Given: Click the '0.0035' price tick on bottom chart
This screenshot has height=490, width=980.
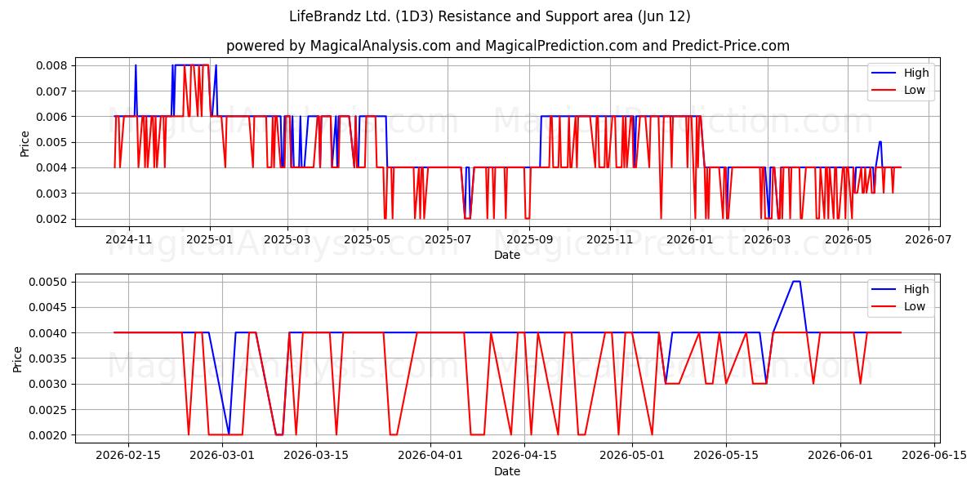Looking at the screenshot, I should (49, 359).
